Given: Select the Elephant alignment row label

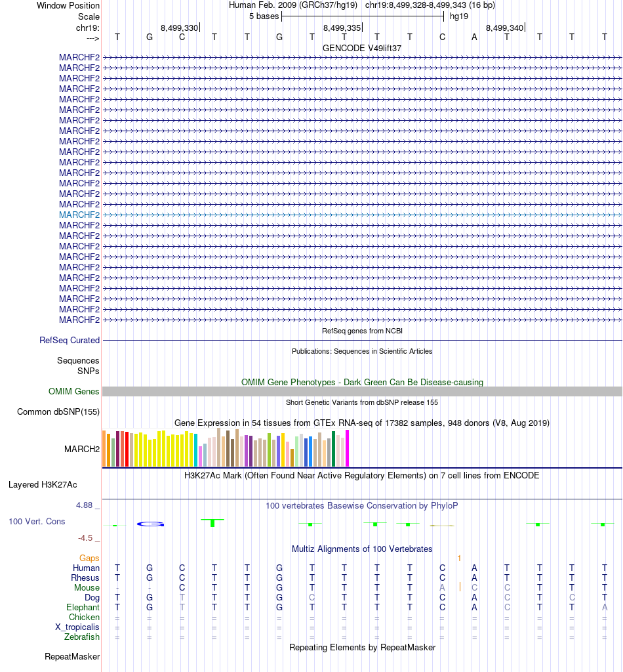Looking at the screenshot, I should 83,607.
